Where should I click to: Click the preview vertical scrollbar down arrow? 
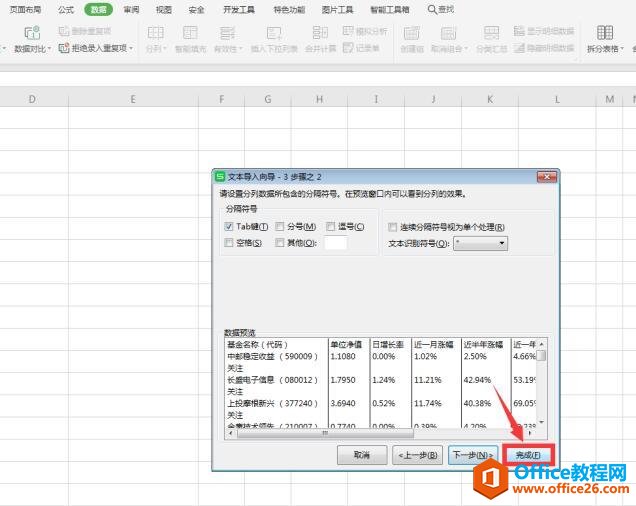541,422
